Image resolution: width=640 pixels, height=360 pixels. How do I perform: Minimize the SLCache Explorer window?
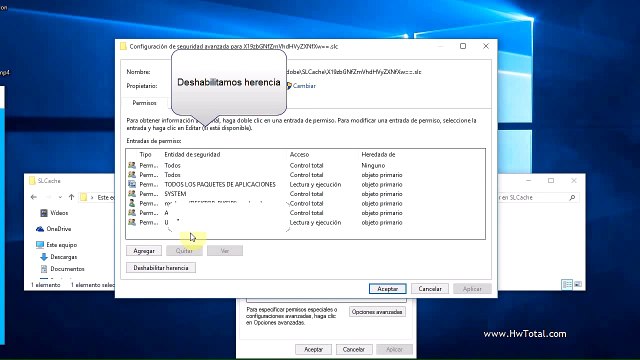click(529, 180)
